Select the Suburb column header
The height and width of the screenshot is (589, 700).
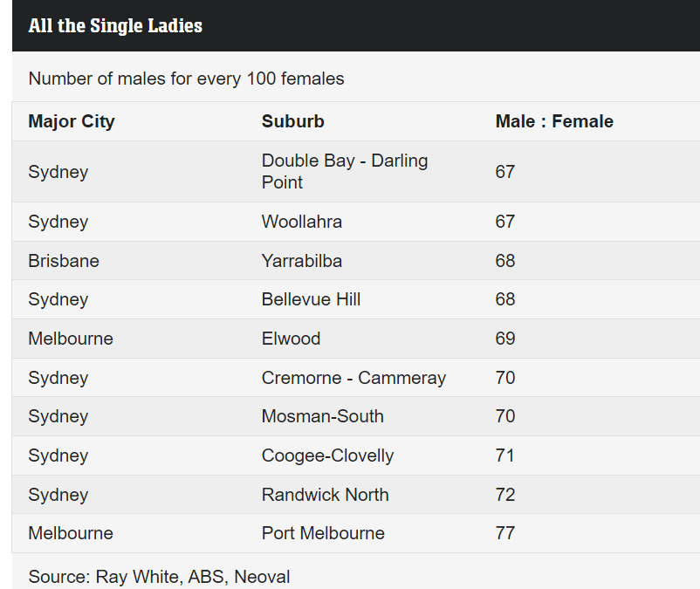[x=293, y=121]
